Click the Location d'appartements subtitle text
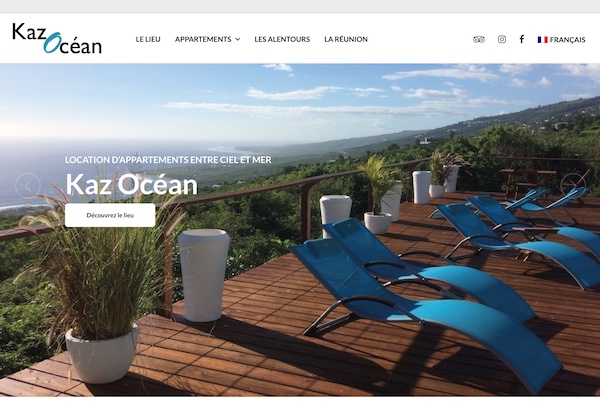The width and height of the screenshot is (600, 415). [168, 160]
